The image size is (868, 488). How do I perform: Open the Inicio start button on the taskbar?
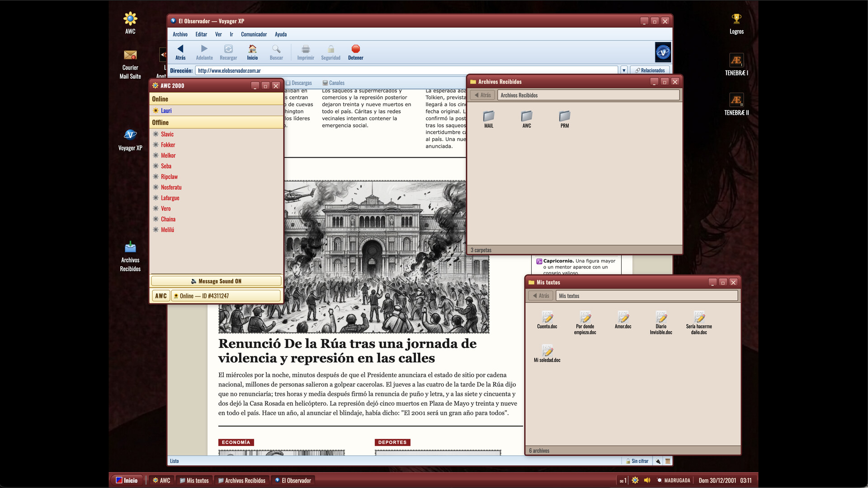point(127,480)
